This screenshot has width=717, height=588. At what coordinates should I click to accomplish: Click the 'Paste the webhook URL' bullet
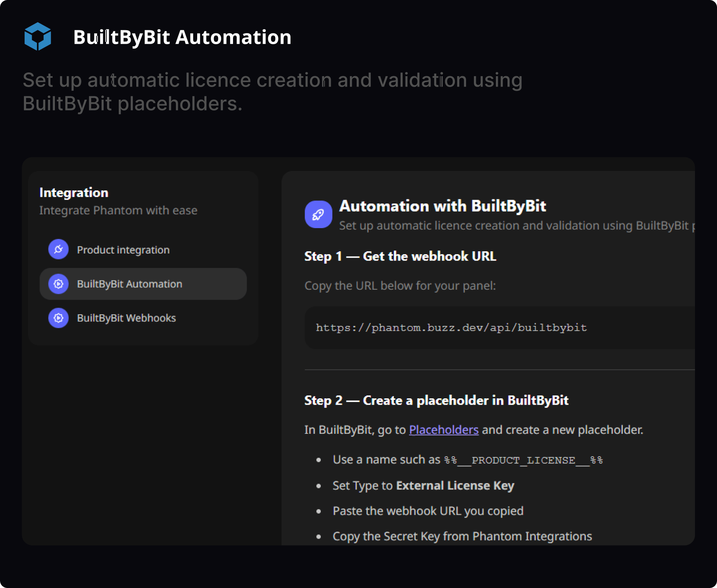click(428, 511)
